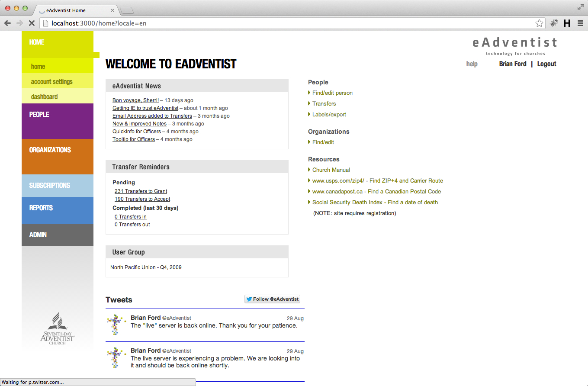Click the help link in the header
The image size is (588, 386).
472,64
